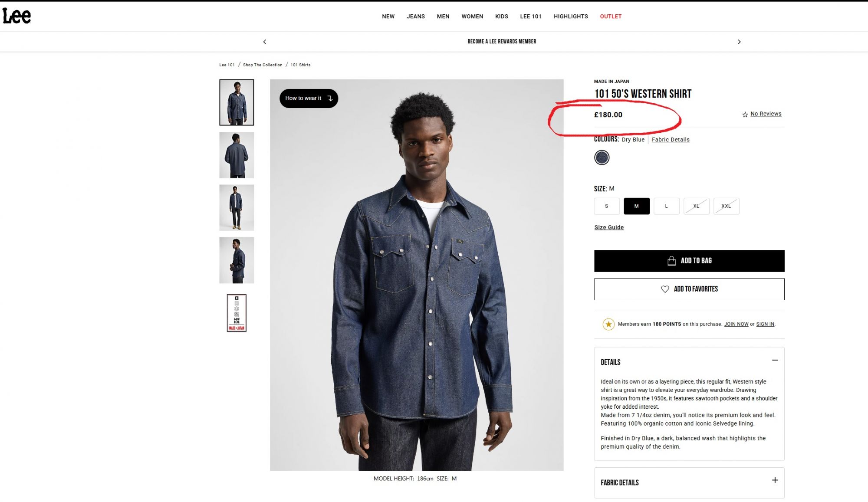The height and width of the screenshot is (502, 868).
Task: Click the shopping bag icon in Add to Bag
Action: click(x=671, y=261)
